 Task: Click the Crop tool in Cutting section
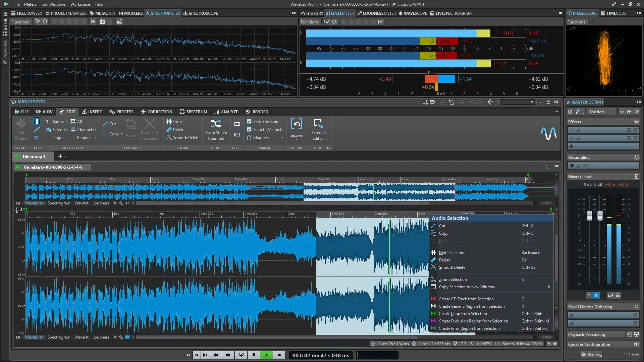(174, 122)
